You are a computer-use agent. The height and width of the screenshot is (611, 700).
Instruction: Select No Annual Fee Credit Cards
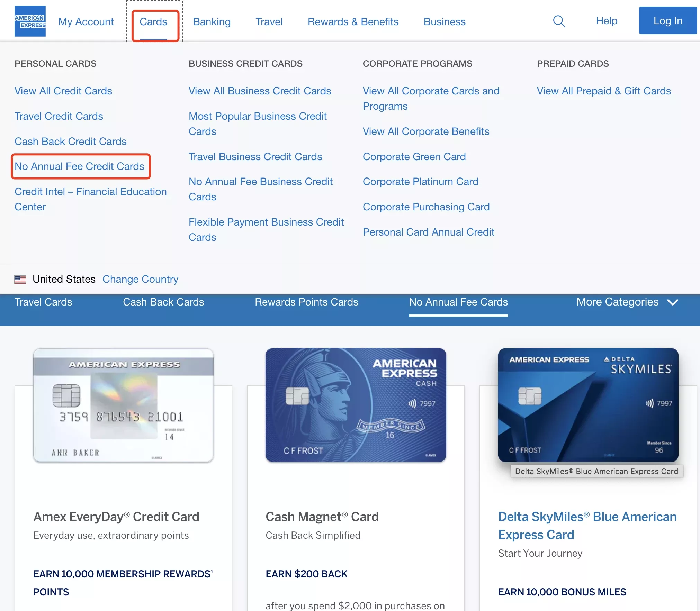pyautogui.click(x=79, y=166)
